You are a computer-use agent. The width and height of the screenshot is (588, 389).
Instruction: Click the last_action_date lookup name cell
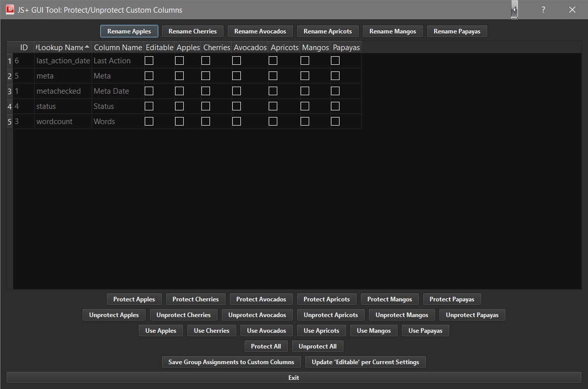(x=63, y=61)
